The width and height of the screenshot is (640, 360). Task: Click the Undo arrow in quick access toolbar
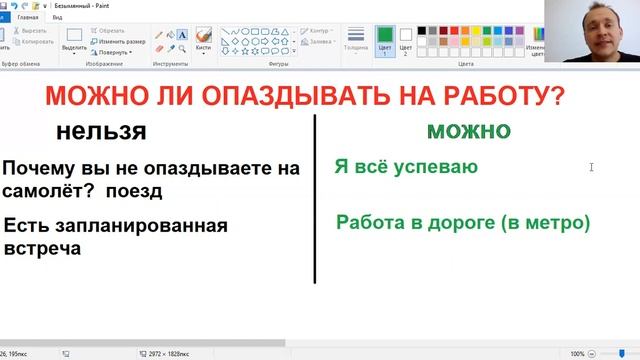click(15, 6)
